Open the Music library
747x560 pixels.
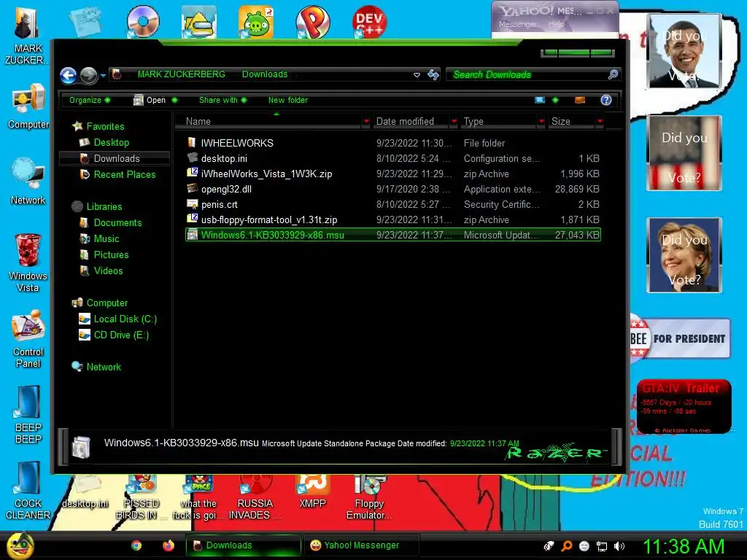pyautogui.click(x=100, y=238)
